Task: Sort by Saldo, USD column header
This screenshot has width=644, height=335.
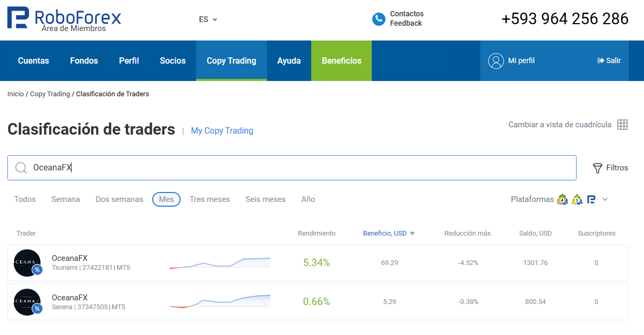Action: tap(536, 234)
